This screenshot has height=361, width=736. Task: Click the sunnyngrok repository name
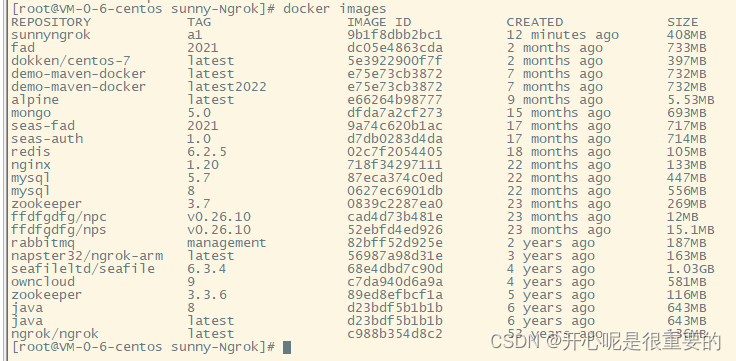[51, 36]
